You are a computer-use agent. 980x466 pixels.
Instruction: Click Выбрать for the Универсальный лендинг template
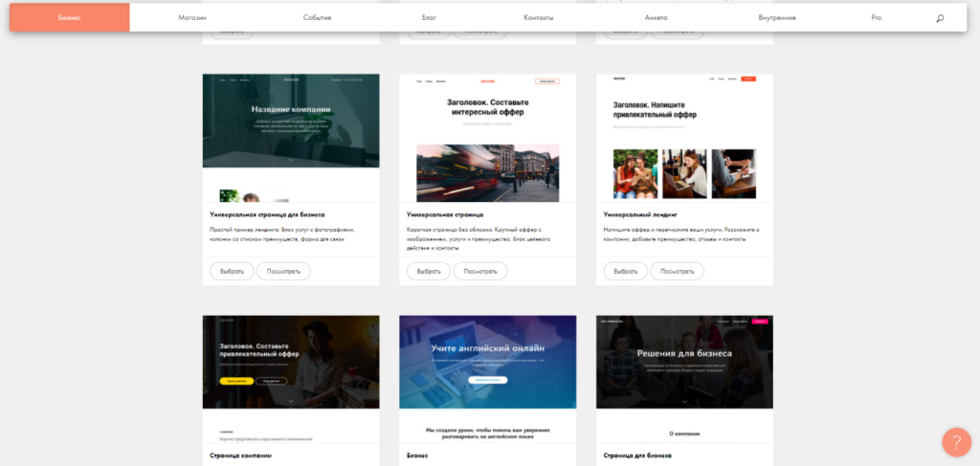(625, 271)
